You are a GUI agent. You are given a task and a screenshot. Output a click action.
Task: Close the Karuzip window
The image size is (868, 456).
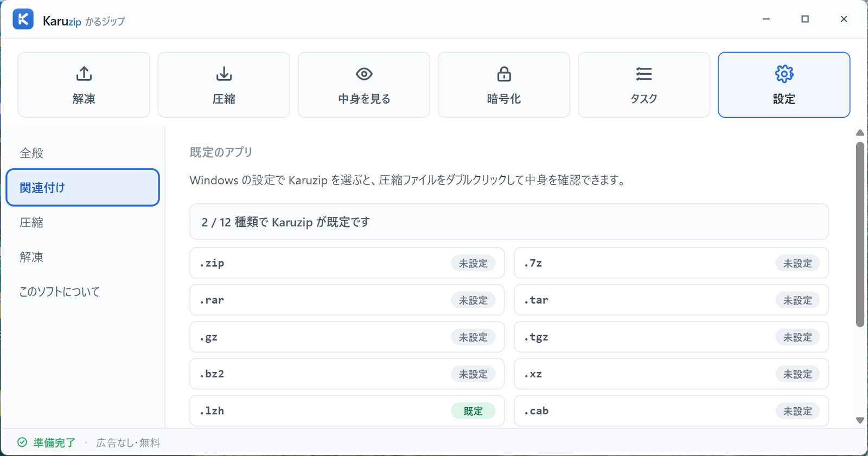point(844,19)
